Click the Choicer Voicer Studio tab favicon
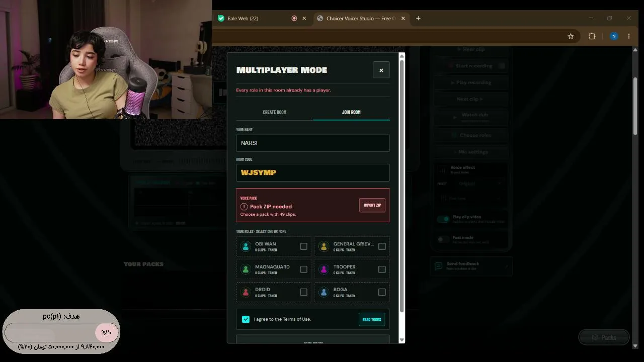The width and height of the screenshot is (644, 362). 319,19
